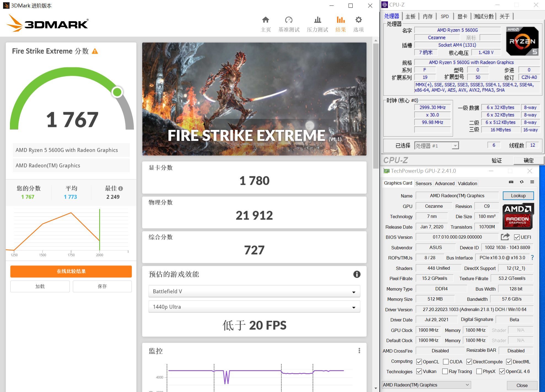The image size is (545, 392).
Task: Open the results (结果) bar chart icon
Action: pyautogui.click(x=341, y=20)
